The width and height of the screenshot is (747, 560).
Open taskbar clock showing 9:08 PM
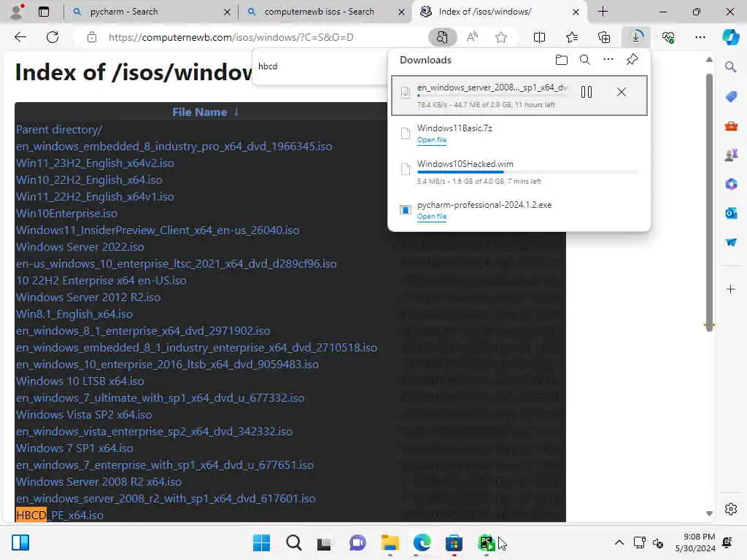coord(695,542)
